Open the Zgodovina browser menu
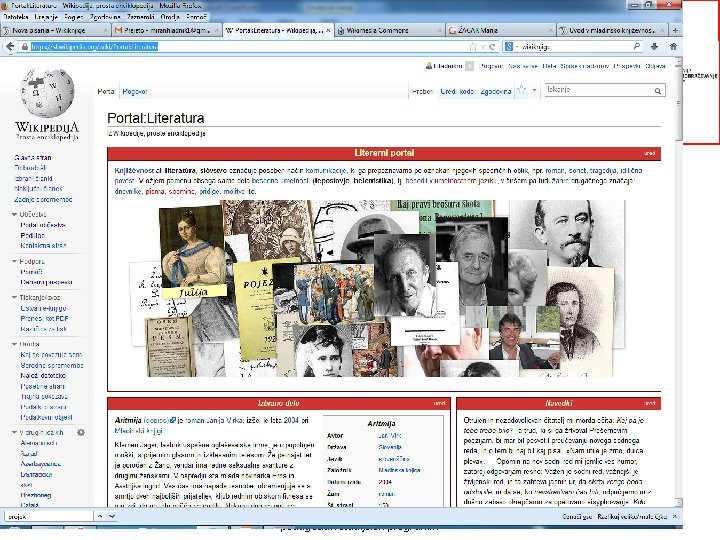 pos(105,17)
